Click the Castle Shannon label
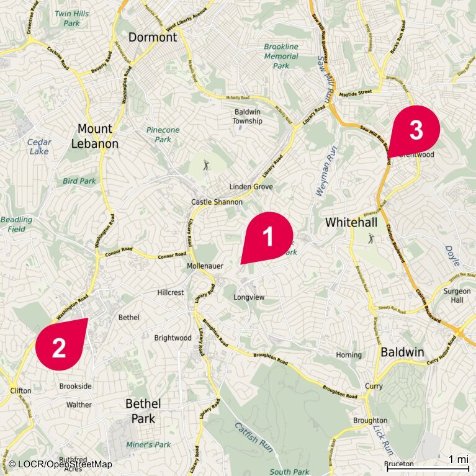Viewport: 476px width, 476px height. tap(217, 202)
